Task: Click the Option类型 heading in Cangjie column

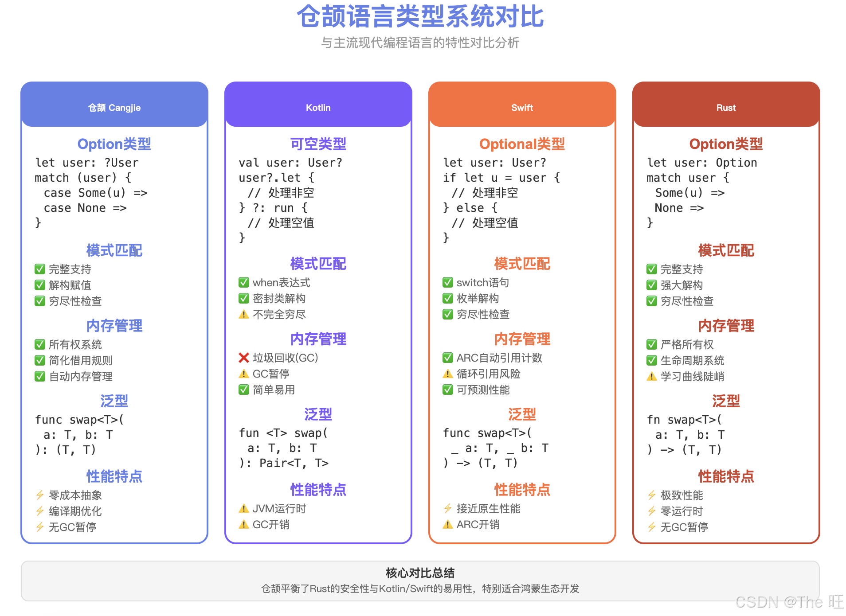Action: 114,144
